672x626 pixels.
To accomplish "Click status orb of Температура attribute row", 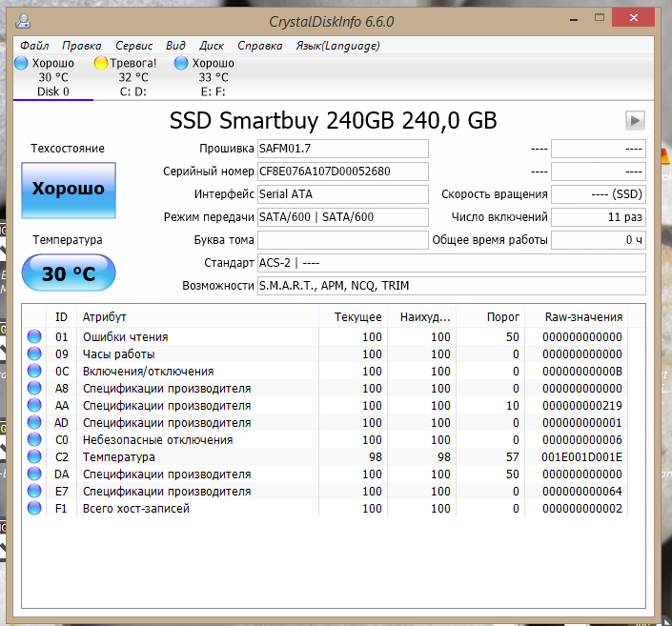I will click(x=35, y=457).
